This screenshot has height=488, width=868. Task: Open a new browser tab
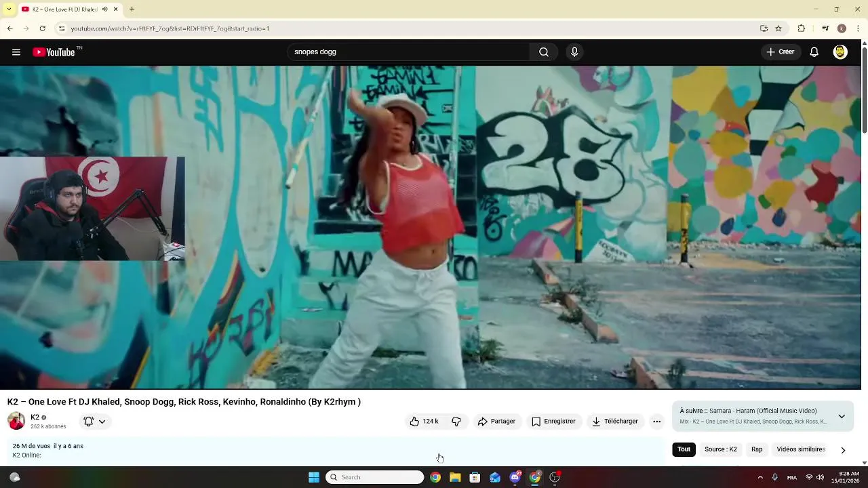pos(132,9)
